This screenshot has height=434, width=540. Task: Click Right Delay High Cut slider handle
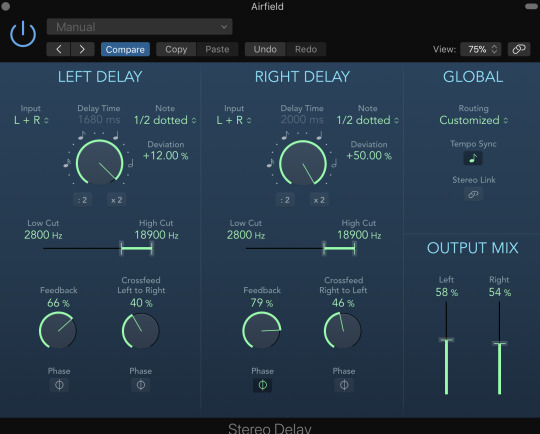(x=354, y=248)
